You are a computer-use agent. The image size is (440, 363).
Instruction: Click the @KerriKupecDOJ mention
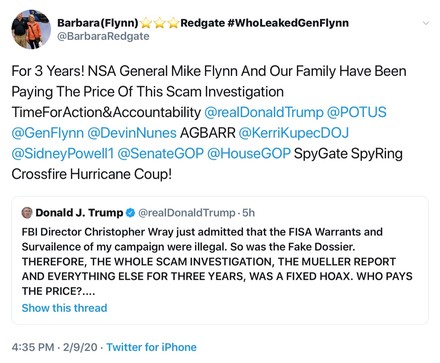294,133
